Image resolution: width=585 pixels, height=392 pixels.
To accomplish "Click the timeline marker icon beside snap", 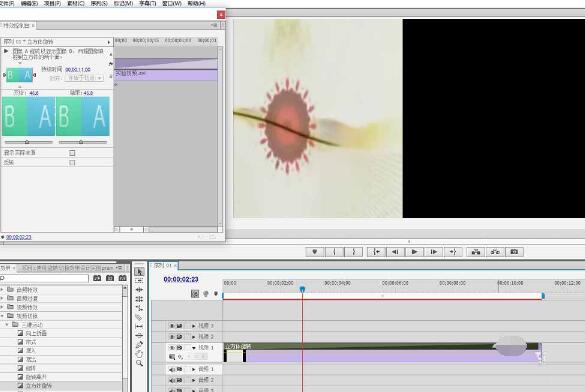I will click(x=206, y=294).
